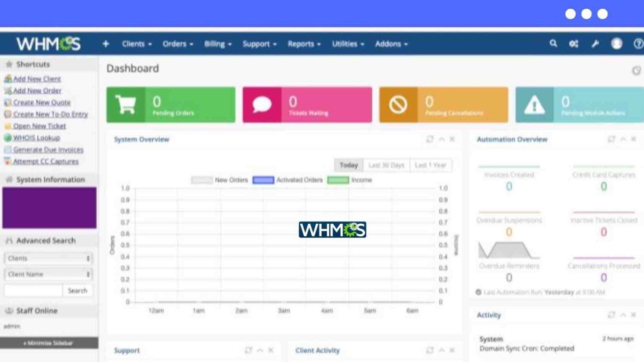
Task: Select the Last 30 Days chart range
Action: [x=387, y=165]
